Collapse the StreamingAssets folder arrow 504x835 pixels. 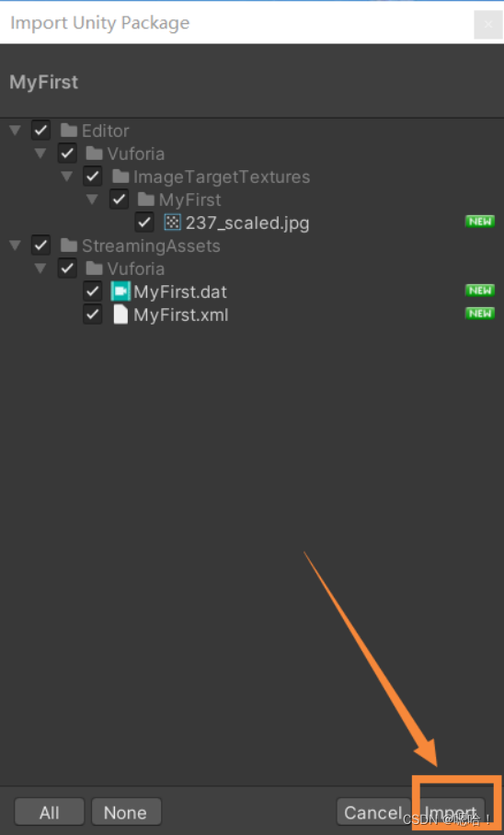coord(15,245)
